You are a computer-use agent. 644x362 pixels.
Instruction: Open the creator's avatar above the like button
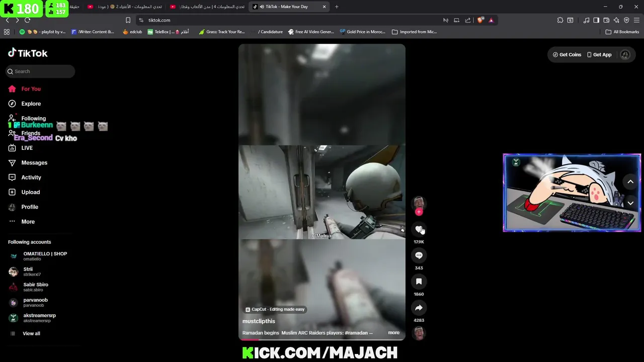pyautogui.click(x=419, y=203)
